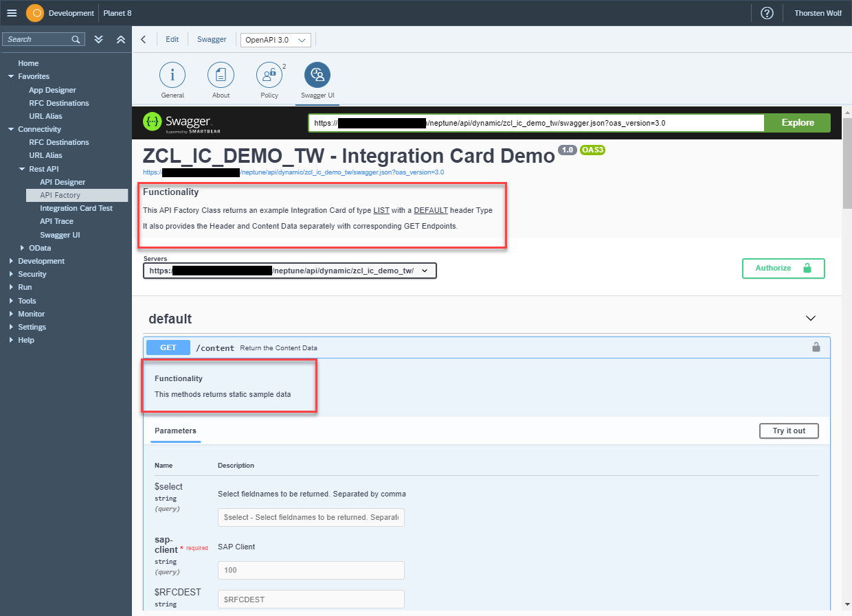Click the lock icon on GET /content
Image resolution: width=852 pixels, height=616 pixels.
816,347
